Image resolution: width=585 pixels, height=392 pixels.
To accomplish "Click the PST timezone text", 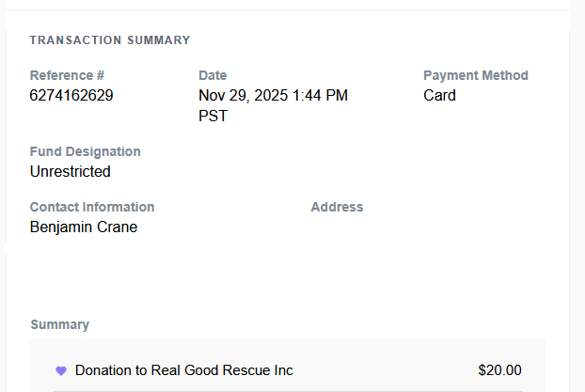I will pyautogui.click(x=213, y=116).
